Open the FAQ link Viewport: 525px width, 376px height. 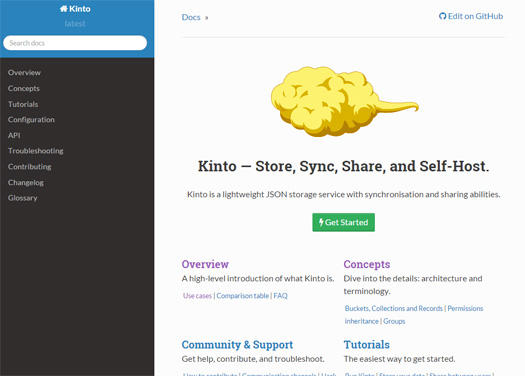click(281, 296)
